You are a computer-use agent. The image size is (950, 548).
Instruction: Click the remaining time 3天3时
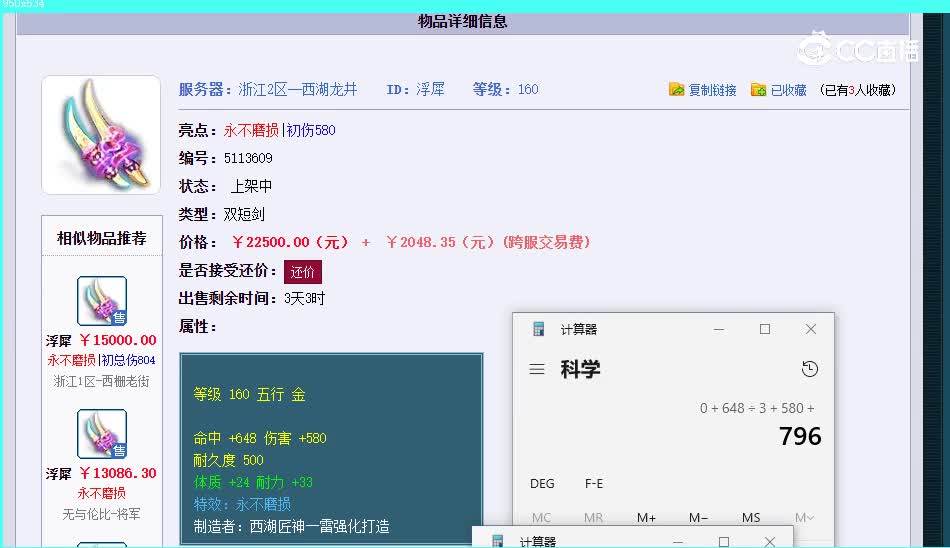point(305,298)
